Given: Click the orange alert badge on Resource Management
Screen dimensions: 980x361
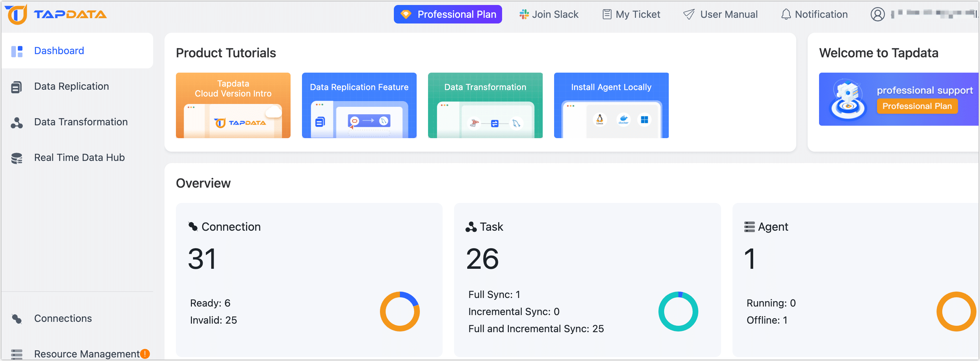Looking at the screenshot, I should pyautogui.click(x=145, y=354).
